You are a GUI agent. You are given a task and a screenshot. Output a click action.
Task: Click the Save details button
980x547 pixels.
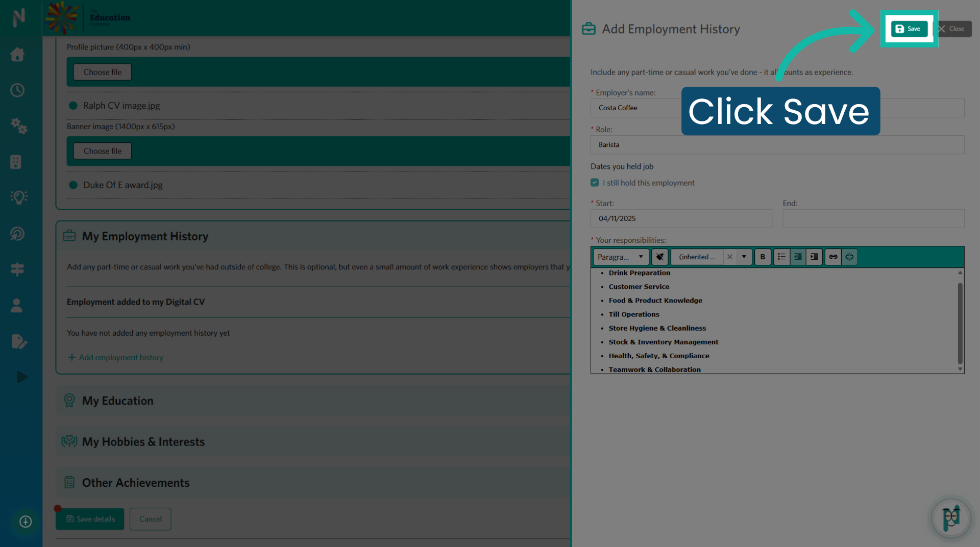click(x=90, y=519)
